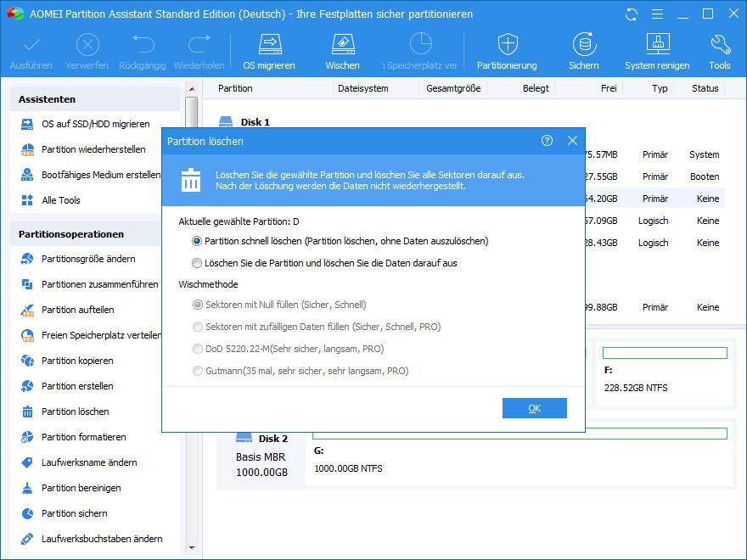
Task: Sort by the Partition column header
Action: [x=235, y=88]
